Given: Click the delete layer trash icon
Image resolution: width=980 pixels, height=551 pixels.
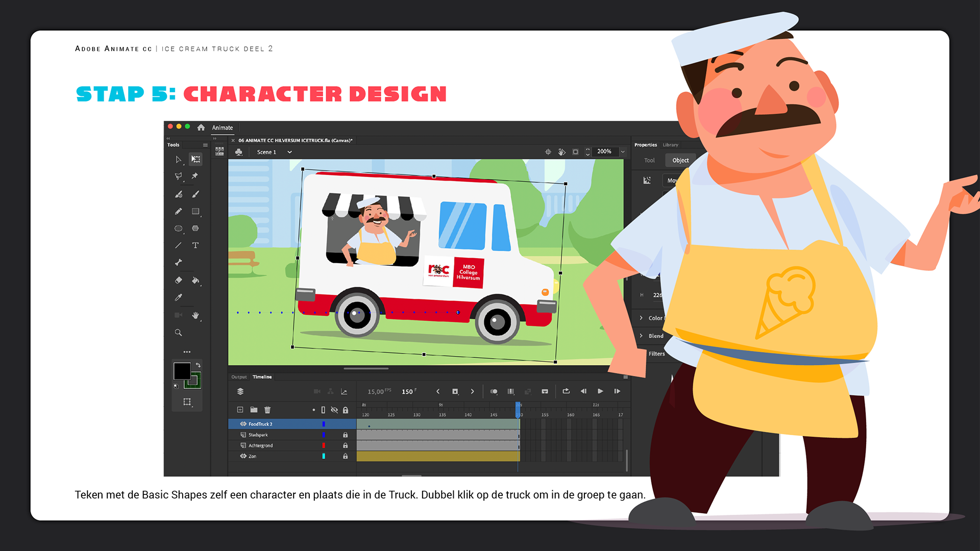Looking at the screenshot, I should [x=267, y=410].
